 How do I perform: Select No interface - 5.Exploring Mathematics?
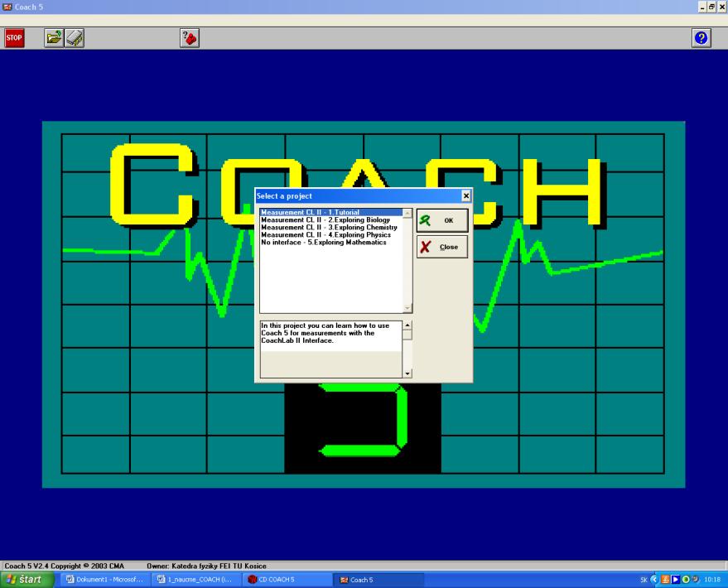point(331,243)
